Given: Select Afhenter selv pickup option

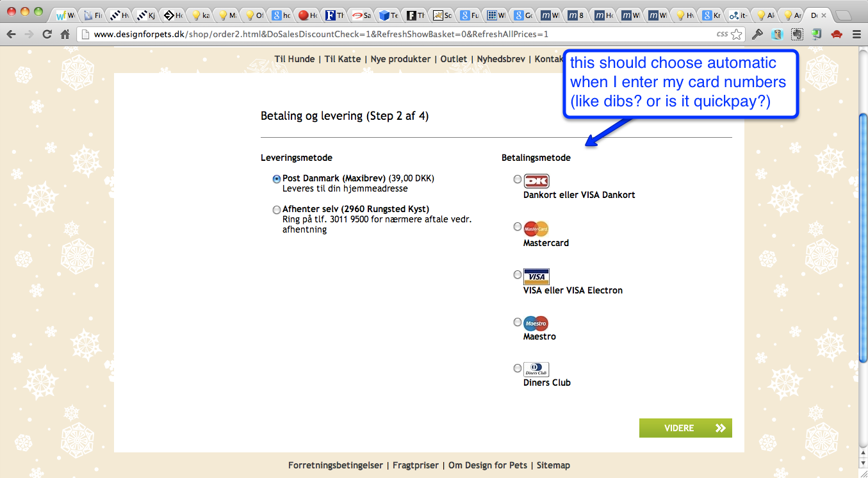Looking at the screenshot, I should coord(277,210).
